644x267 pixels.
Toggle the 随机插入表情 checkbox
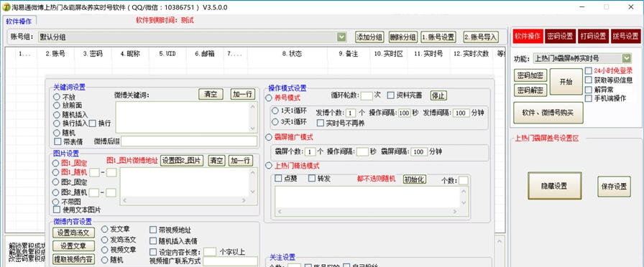153,240
